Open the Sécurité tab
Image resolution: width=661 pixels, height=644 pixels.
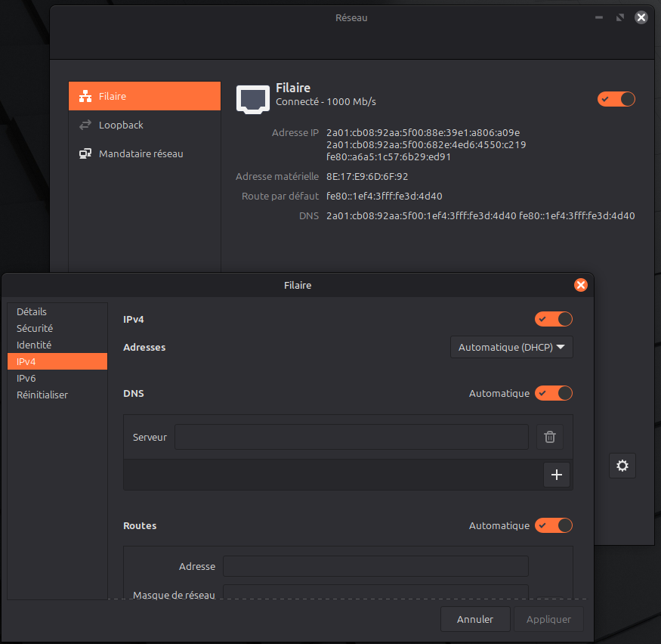pos(35,328)
